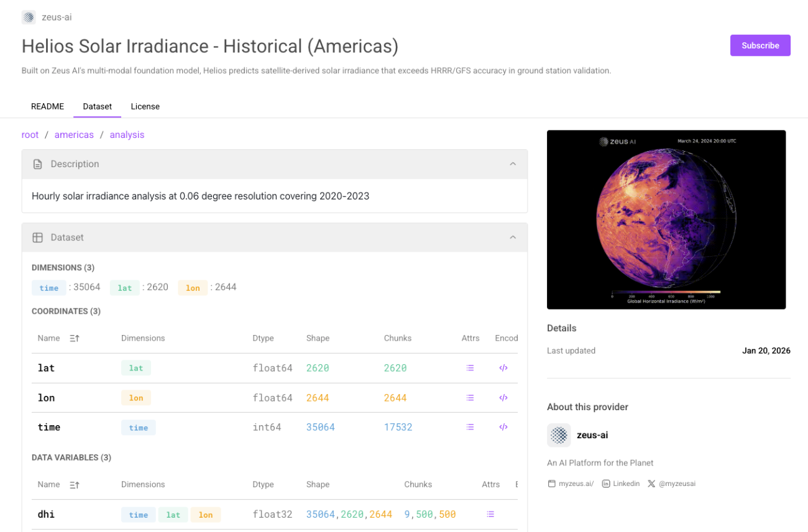Click the solar irradiance globe thumbnail
Image resolution: width=808 pixels, height=532 pixels.
(x=666, y=219)
